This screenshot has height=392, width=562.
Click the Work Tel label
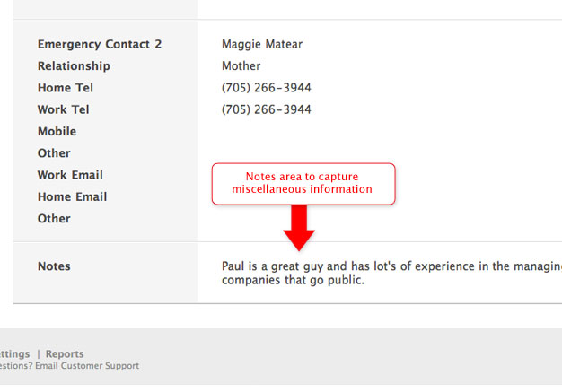(x=63, y=109)
